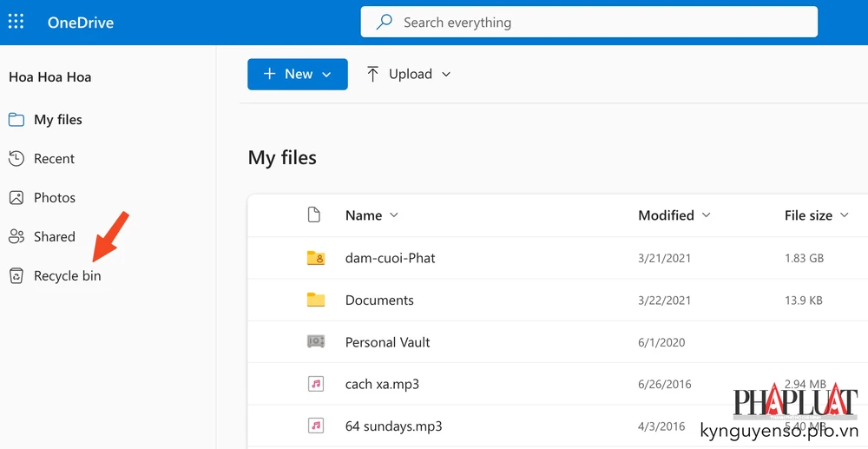868x449 pixels.
Task: Click the My files page heading
Action: tap(282, 158)
